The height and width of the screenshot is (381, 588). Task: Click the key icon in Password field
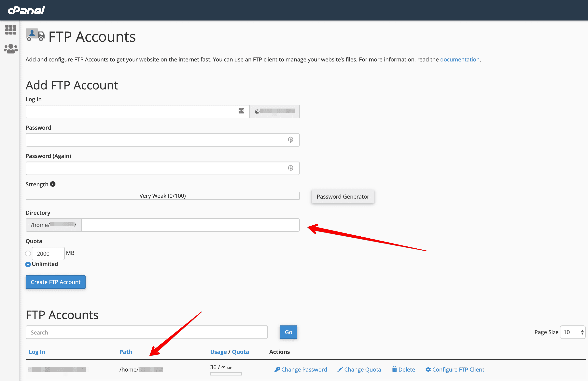(x=290, y=140)
